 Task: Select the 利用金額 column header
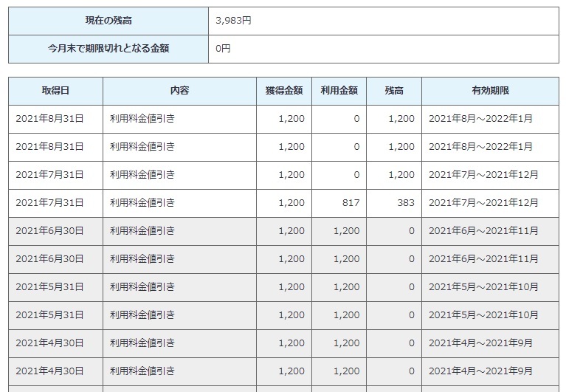[339, 91]
